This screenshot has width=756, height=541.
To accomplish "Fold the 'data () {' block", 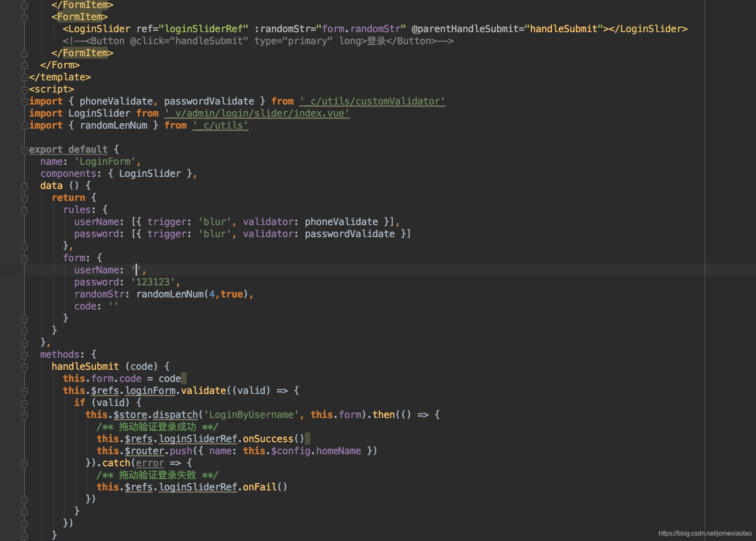I will click(25, 186).
